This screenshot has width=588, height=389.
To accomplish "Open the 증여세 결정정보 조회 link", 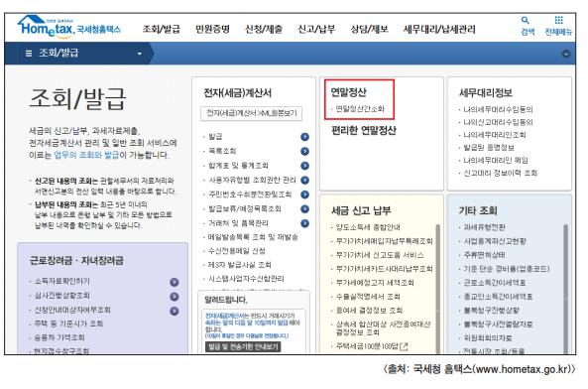I will [369, 311].
